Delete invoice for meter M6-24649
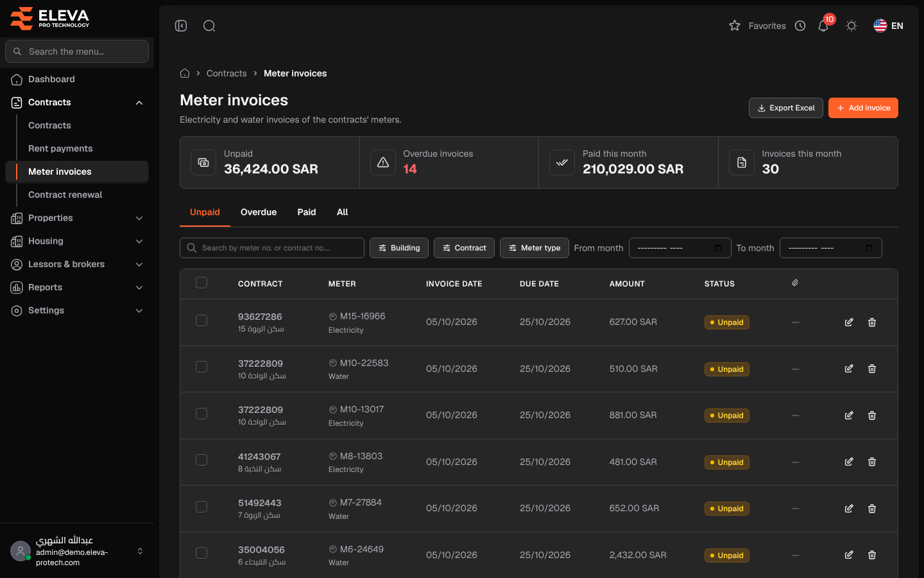The height and width of the screenshot is (578, 924). point(872,555)
